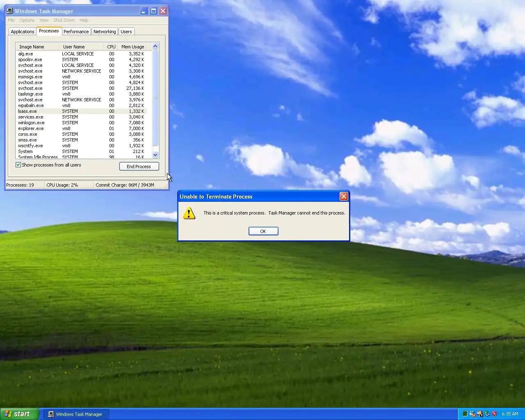Sort by User Name column header
The height and width of the screenshot is (420, 525).
point(81,47)
